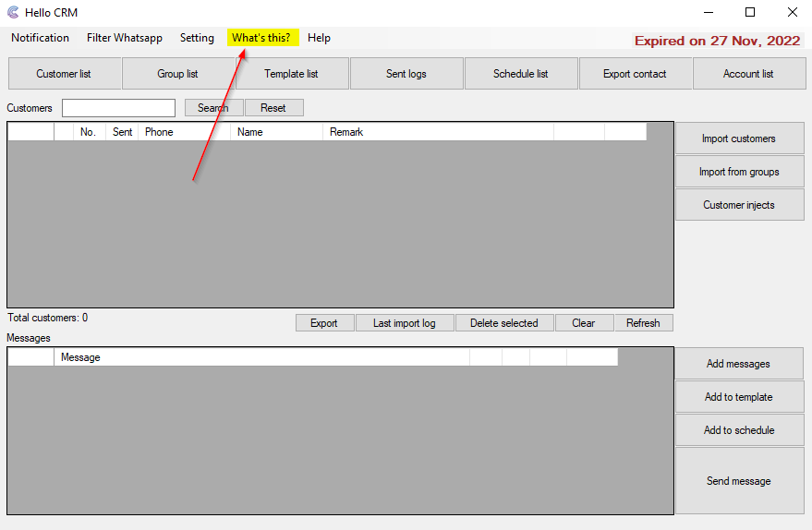Open the Schedule list
The width and height of the screenshot is (812, 530).
(520, 74)
